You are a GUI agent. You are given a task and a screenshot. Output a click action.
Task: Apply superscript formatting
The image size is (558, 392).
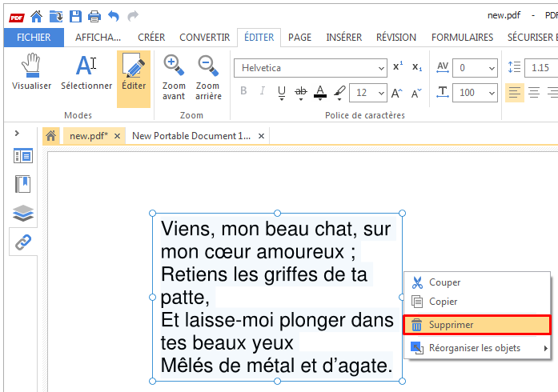[x=398, y=67]
